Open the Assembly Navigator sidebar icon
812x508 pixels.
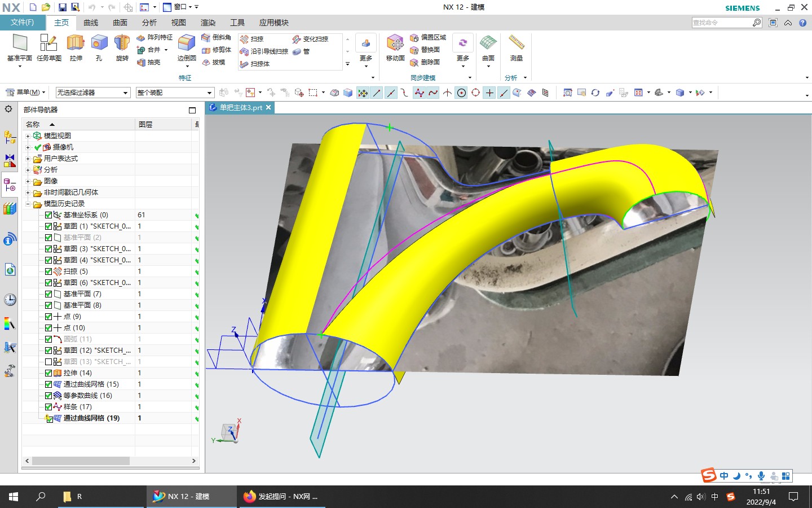pyautogui.click(x=10, y=137)
